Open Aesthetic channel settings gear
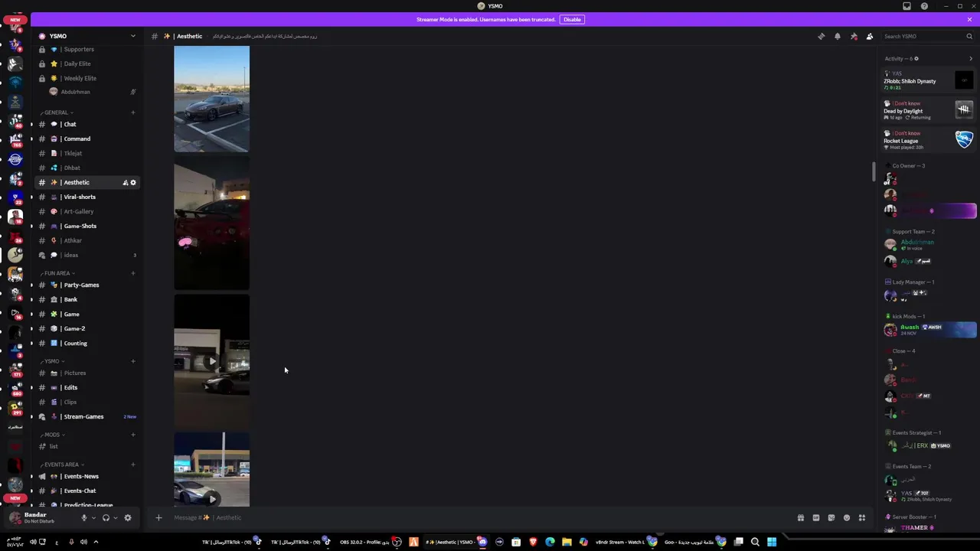 pyautogui.click(x=133, y=182)
